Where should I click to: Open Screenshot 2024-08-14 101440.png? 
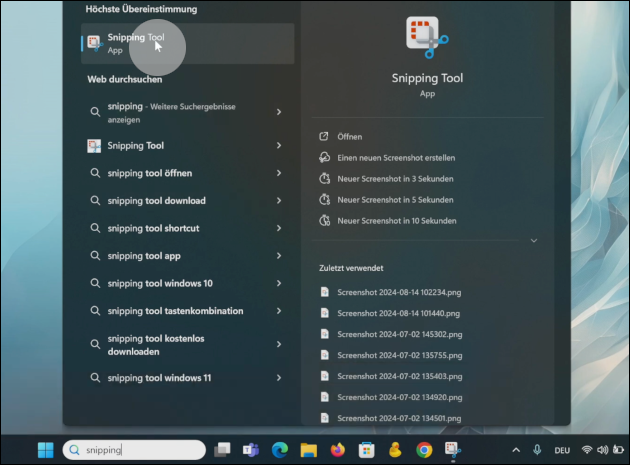[399, 313]
